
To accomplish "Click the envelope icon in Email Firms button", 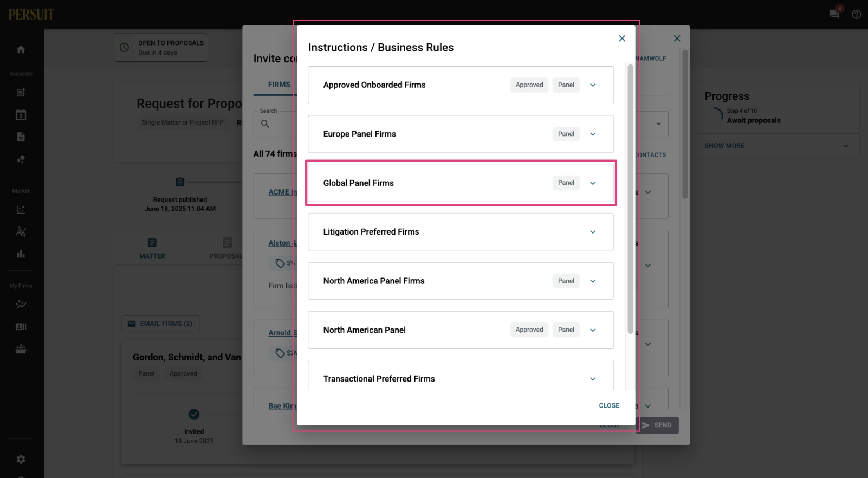I will click(132, 324).
